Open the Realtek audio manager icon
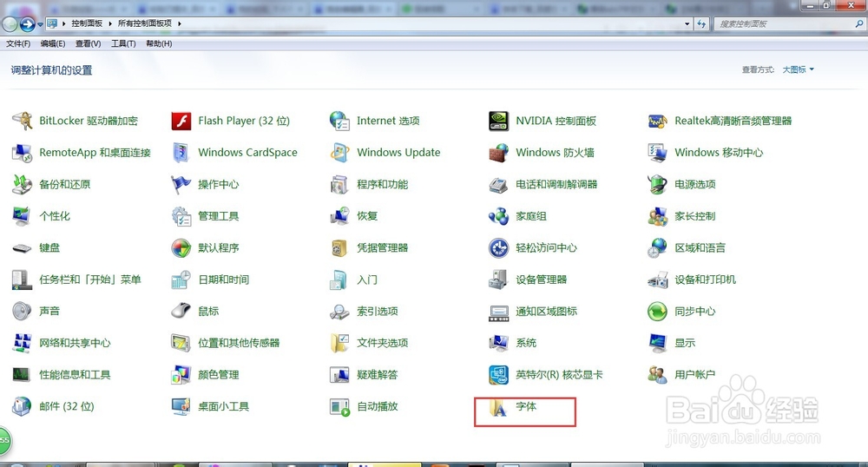868x467 pixels. point(657,121)
